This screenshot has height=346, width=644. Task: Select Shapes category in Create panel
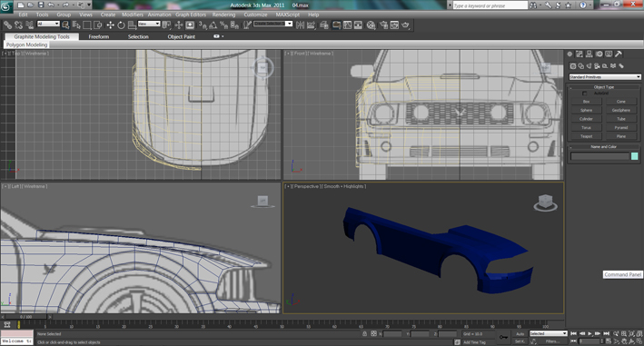click(x=580, y=65)
